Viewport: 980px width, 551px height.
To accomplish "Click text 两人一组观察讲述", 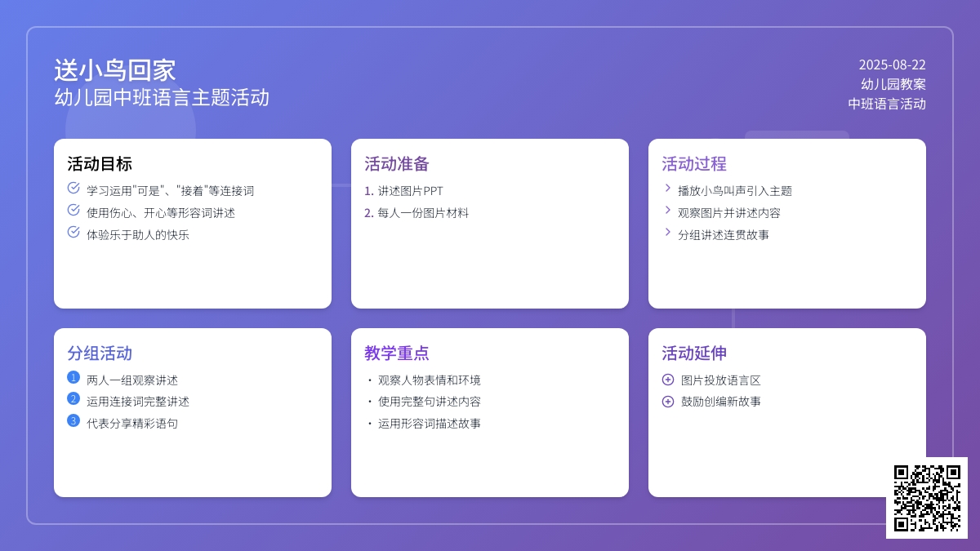I will [132, 380].
